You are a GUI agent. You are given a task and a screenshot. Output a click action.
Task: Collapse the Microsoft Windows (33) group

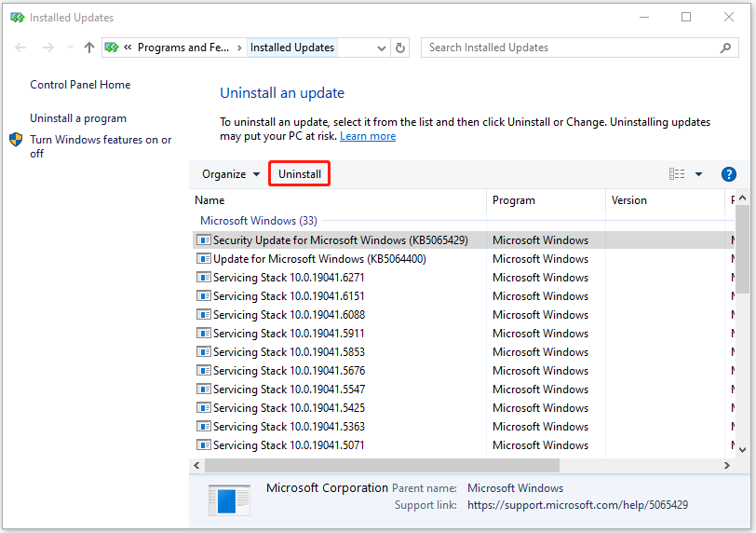[259, 221]
